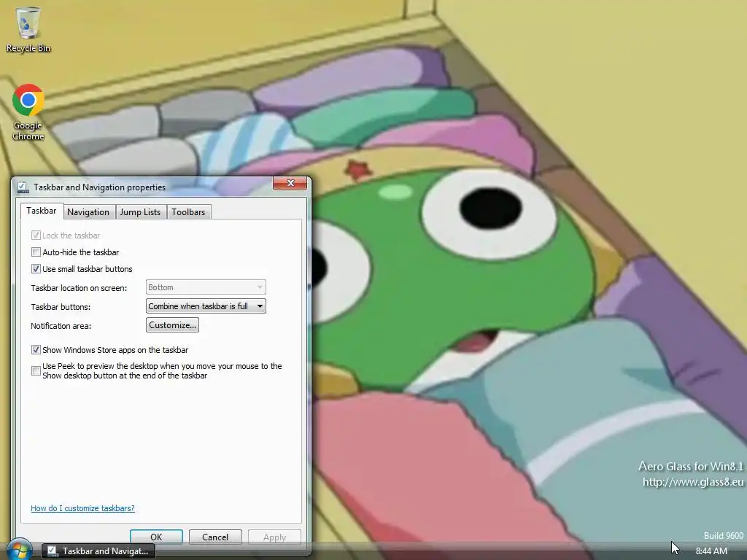The height and width of the screenshot is (560, 747).
Task: Open the How do I customize taskbars? link
Action: pos(83,508)
